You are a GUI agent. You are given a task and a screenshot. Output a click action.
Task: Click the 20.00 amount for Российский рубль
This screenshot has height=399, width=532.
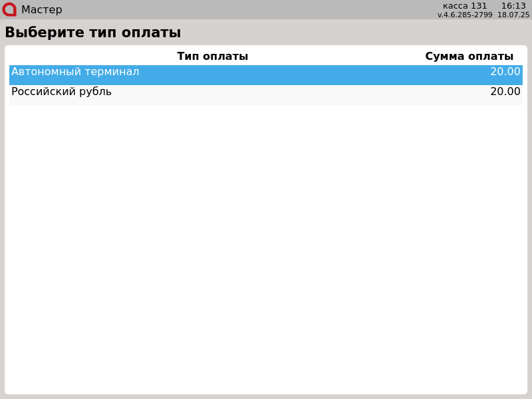(x=505, y=92)
